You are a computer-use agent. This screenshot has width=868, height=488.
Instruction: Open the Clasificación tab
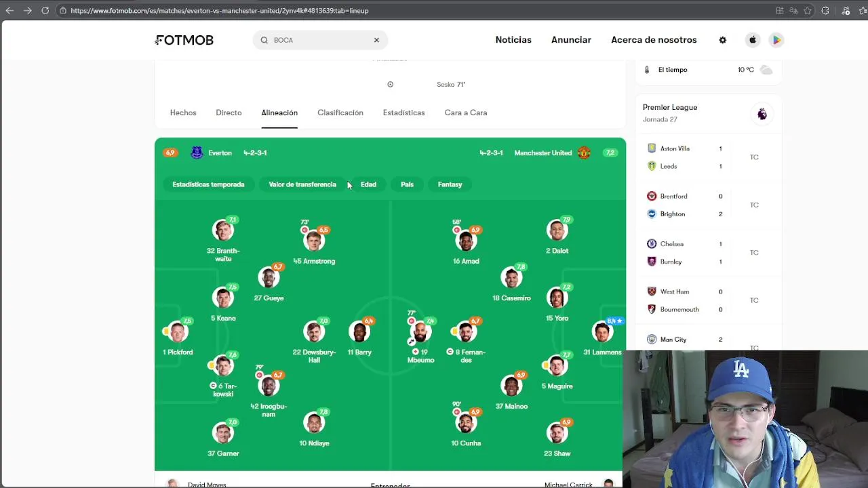(340, 113)
